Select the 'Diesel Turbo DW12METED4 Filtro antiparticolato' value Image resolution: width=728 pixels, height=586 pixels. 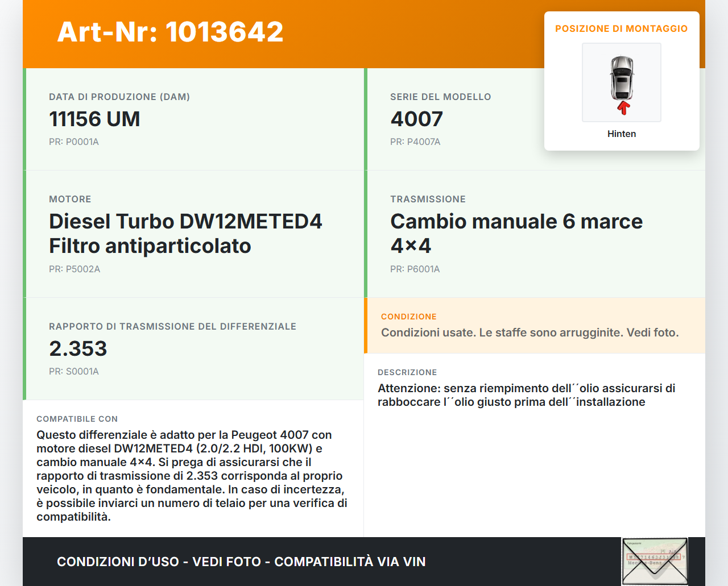pos(185,233)
